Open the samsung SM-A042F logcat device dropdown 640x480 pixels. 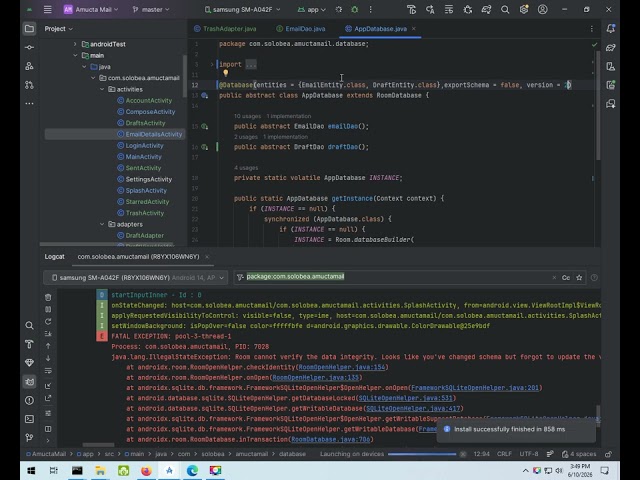pos(136,278)
